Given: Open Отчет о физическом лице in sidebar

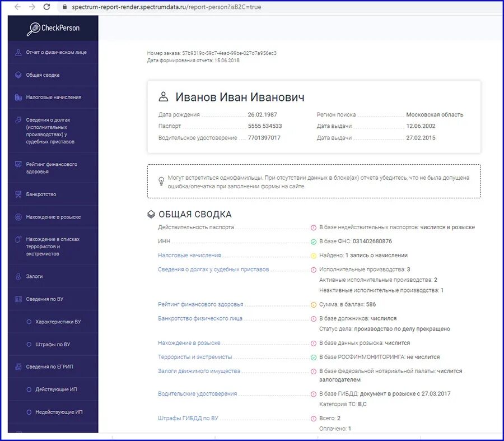Looking at the screenshot, I should point(56,52).
